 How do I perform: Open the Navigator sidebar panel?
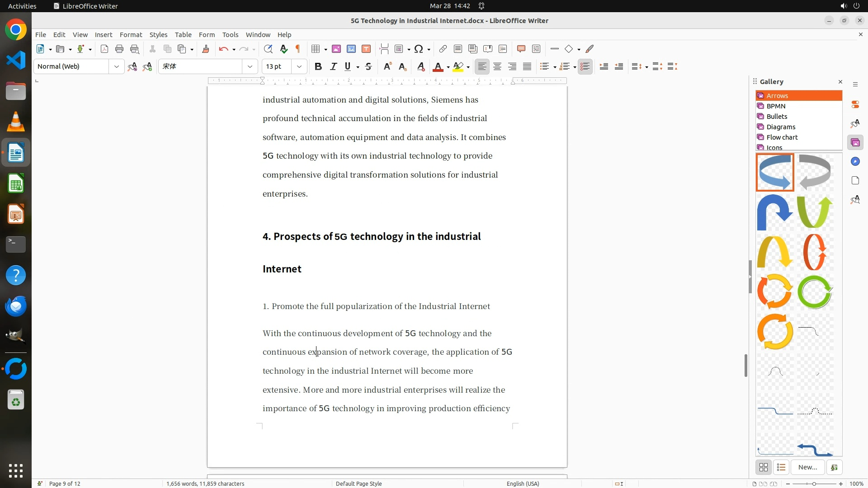point(855,162)
